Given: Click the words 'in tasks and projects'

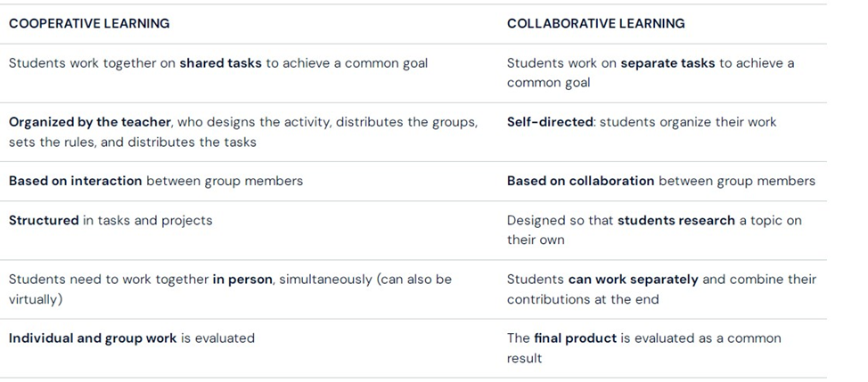Looking at the screenshot, I should 148,221.
